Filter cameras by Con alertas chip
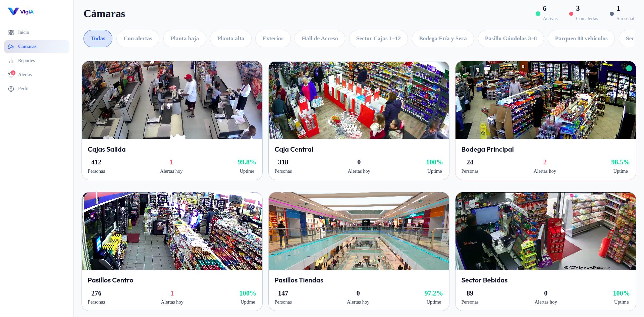Viewport: 644px width, 317px height. [138, 39]
